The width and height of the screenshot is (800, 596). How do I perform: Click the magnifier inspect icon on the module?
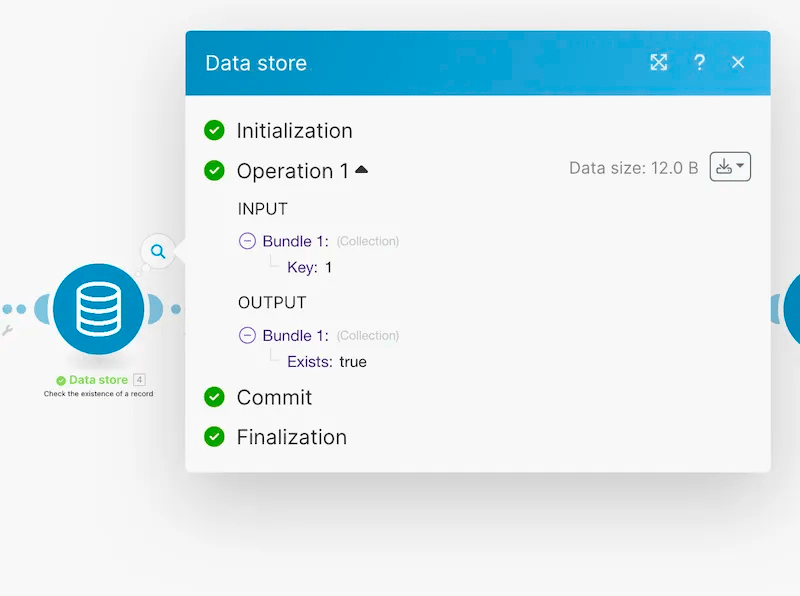156,251
